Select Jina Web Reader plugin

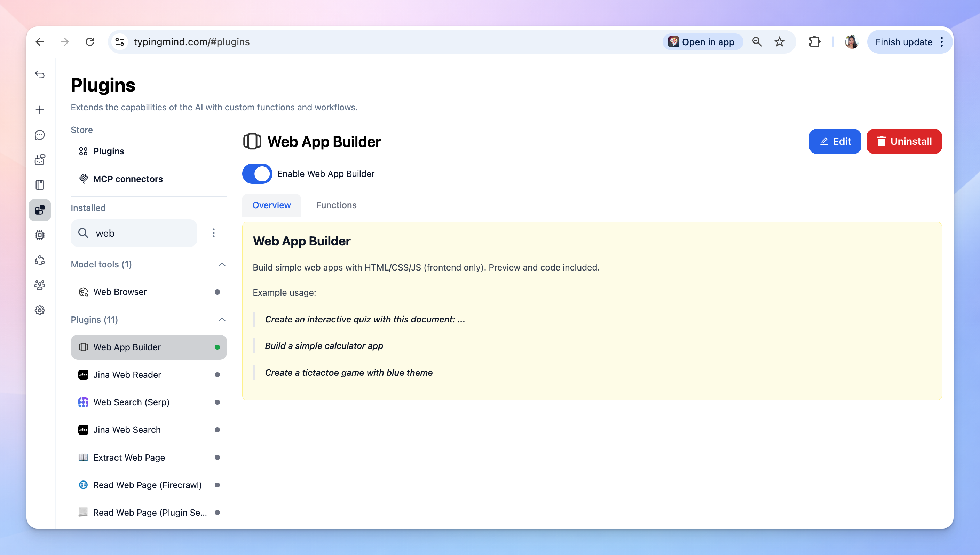(x=149, y=375)
